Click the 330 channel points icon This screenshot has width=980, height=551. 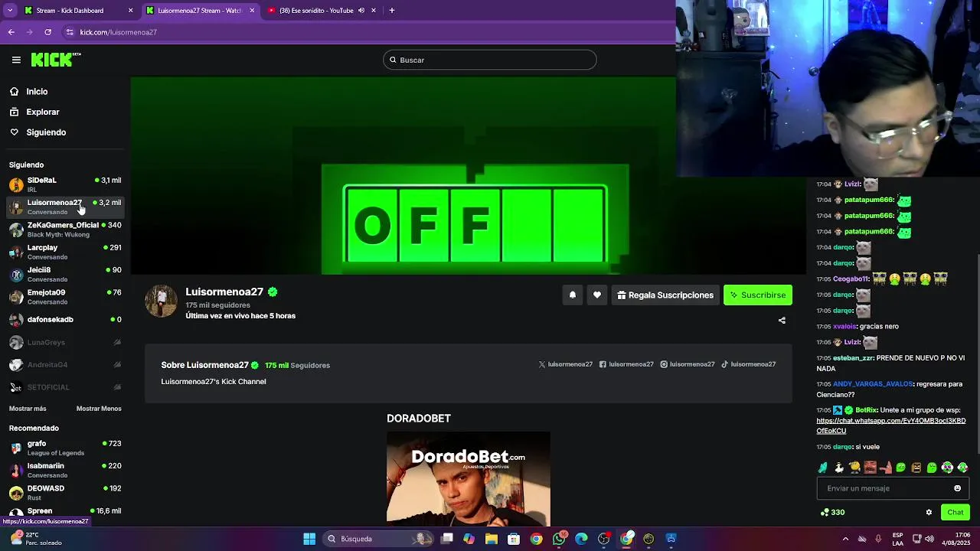click(x=824, y=513)
